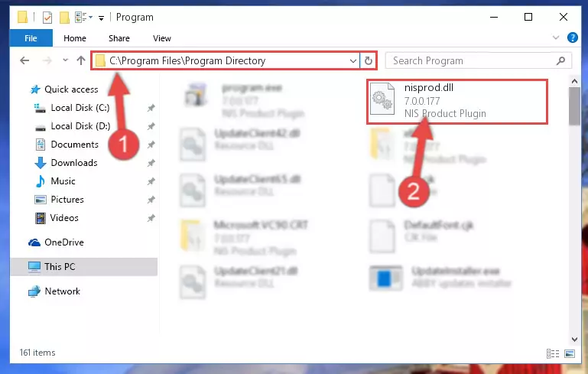
Task: Open the Share ribbon tab
Action: (119, 38)
